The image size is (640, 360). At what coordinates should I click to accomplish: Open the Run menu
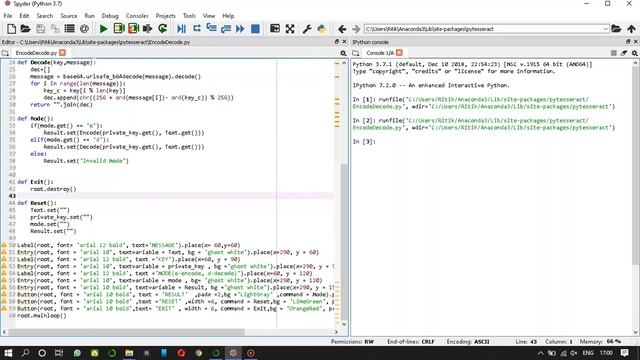click(x=89, y=16)
